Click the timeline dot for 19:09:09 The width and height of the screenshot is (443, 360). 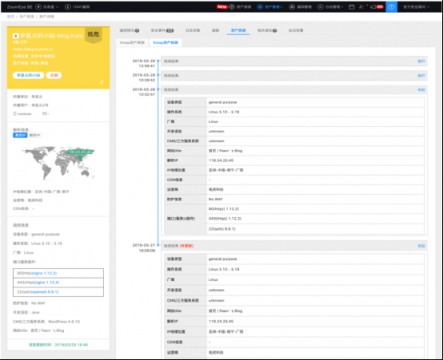click(x=158, y=245)
